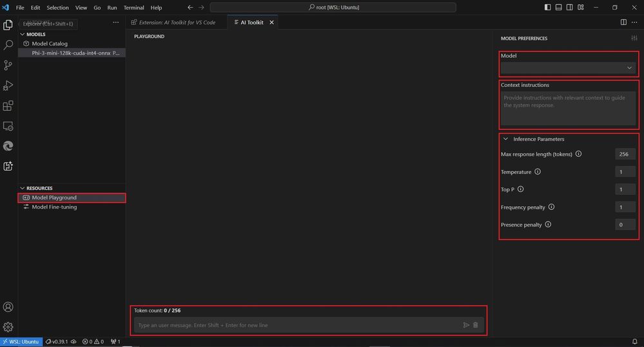Select Phi-3-mini-128k-cuda-int4-onnx model

coord(72,53)
